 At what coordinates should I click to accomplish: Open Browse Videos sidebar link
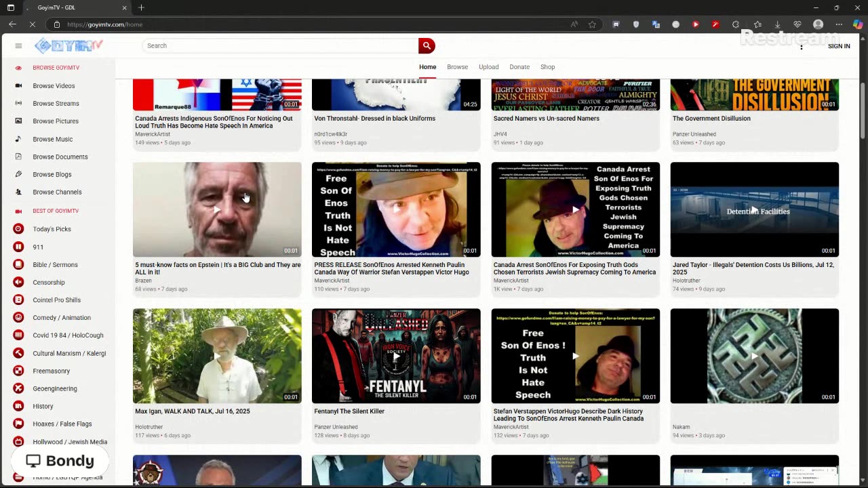(x=54, y=86)
